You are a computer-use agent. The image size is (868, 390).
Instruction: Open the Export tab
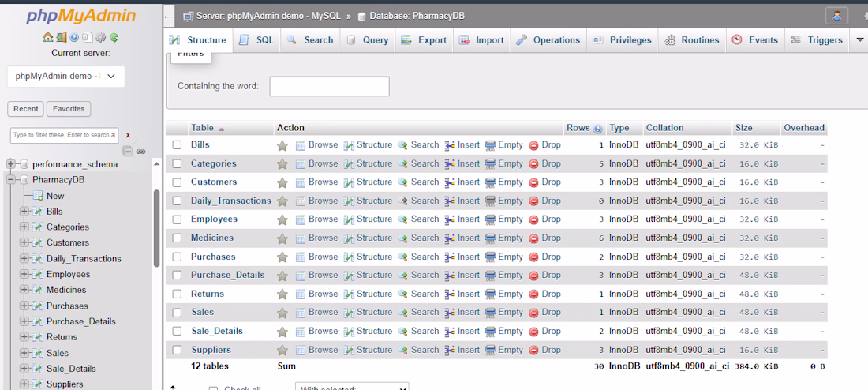(x=424, y=40)
